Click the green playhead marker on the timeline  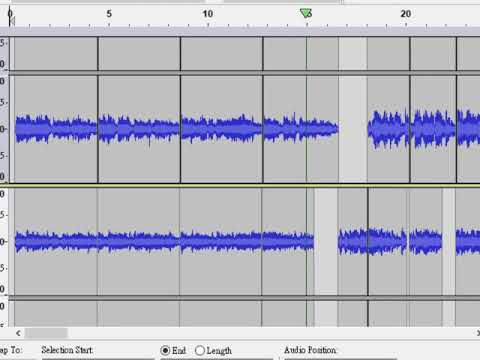point(306,13)
